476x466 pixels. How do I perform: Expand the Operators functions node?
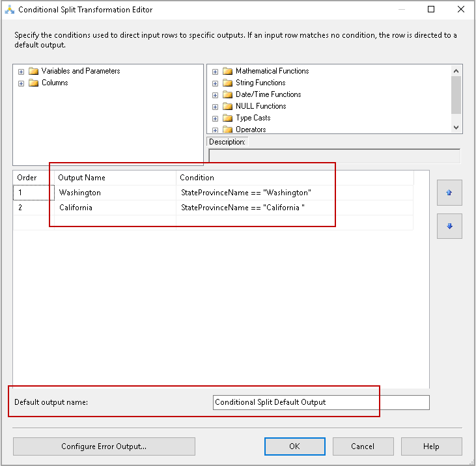point(215,130)
